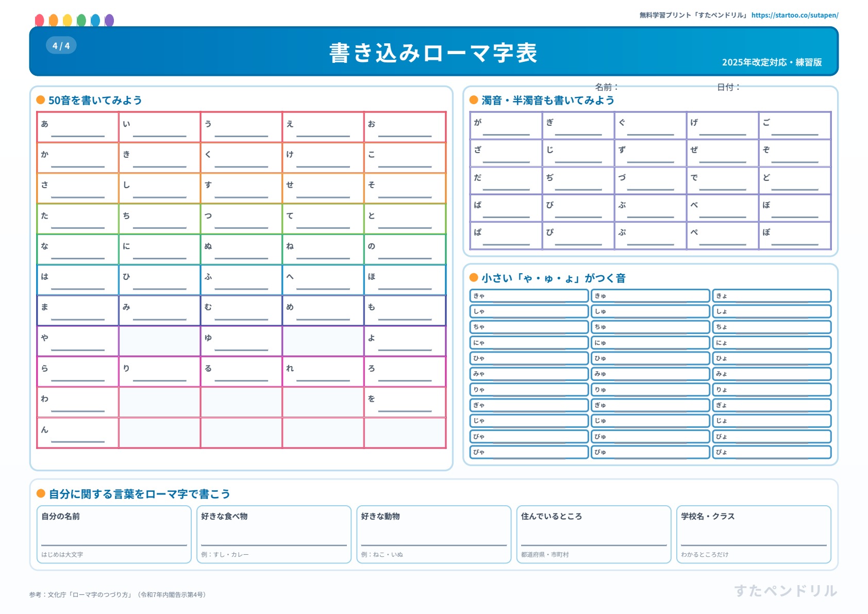Select the た answer cell
The height and width of the screenshot is (614, 868).
pos(78,219)
